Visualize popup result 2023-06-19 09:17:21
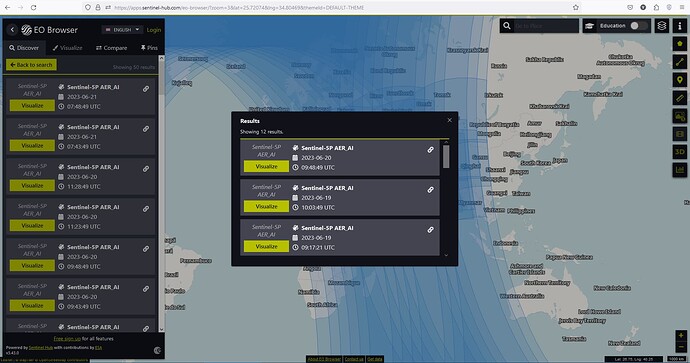This screenshot has width=690, height=363. (x=266, y=246)
